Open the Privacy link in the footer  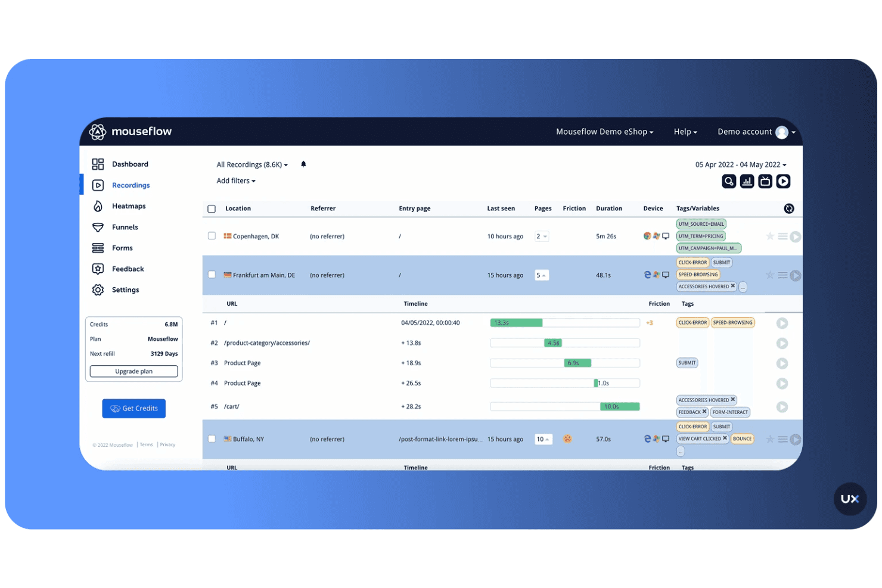[x=167, y=444]
